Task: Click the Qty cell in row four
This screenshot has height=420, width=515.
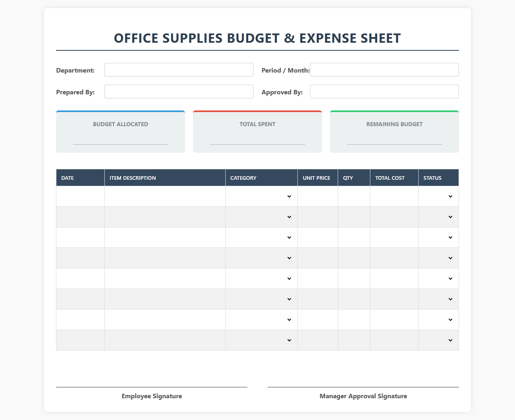Action: tap(354, 258)
